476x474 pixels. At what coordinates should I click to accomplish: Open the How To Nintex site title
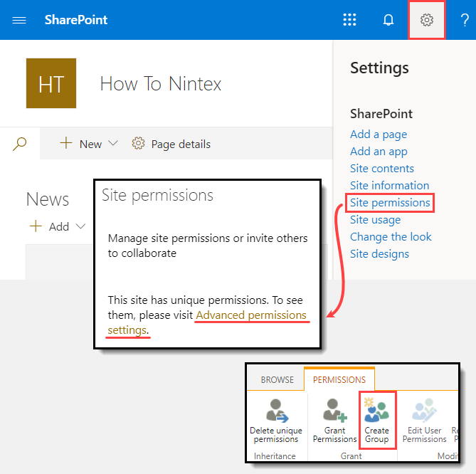click(161, 83)
